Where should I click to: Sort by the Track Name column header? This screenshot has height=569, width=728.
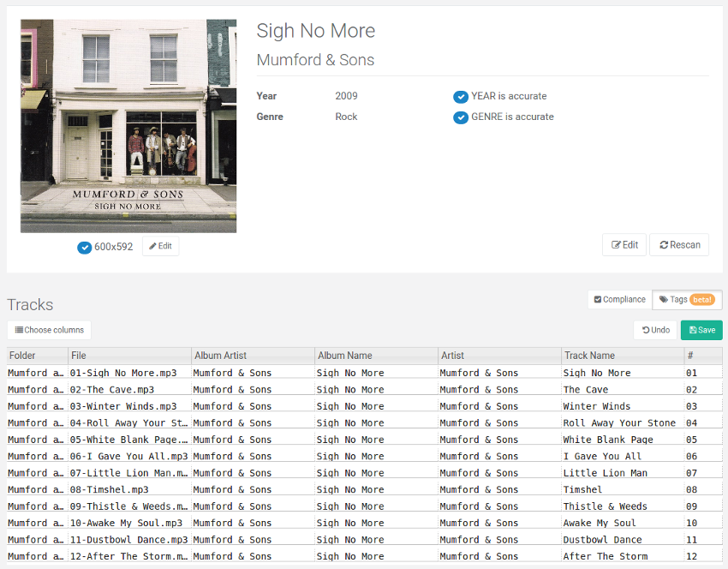[x=623, y=356]
